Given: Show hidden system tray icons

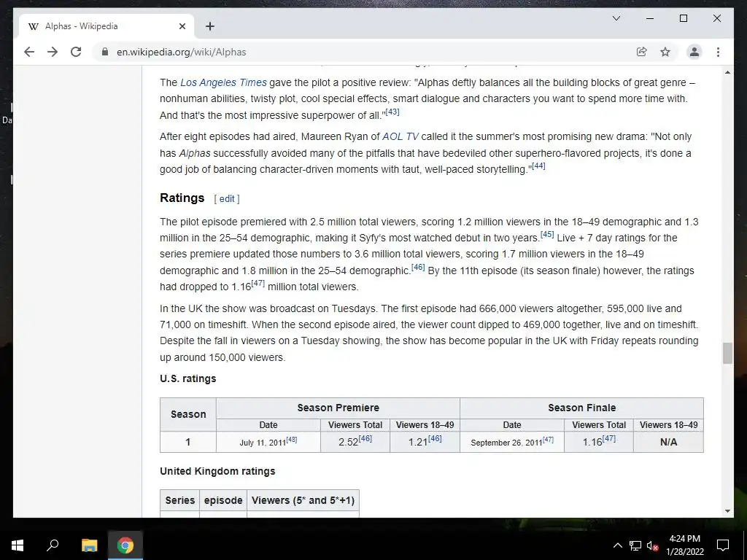Looking at the screenshot, I should pyautogui.click(x=617, y=545).
